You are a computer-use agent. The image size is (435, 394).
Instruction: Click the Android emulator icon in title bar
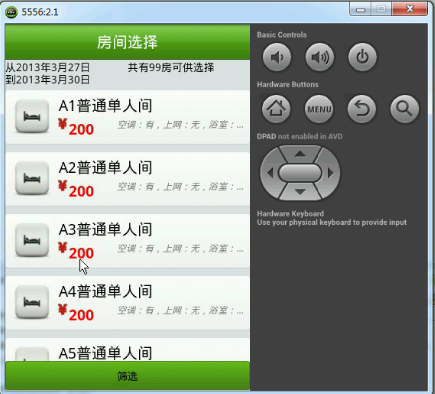[11, 12]
